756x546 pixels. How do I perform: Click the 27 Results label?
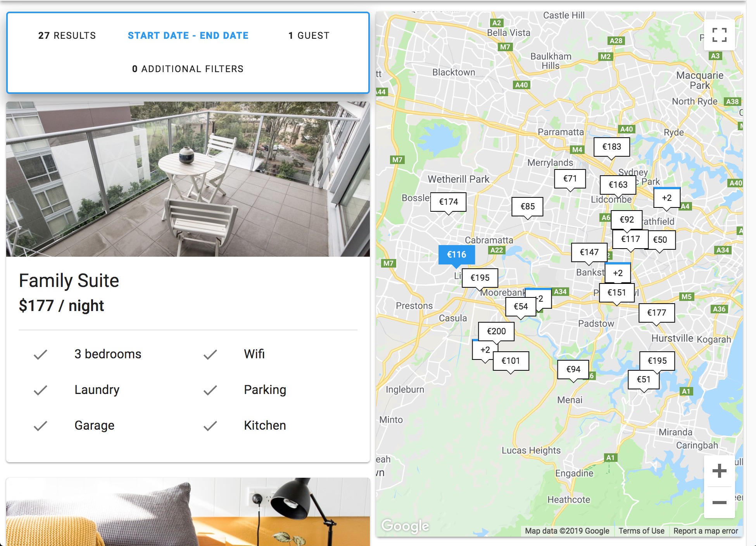pyautogui.click(x=67, y=36)
